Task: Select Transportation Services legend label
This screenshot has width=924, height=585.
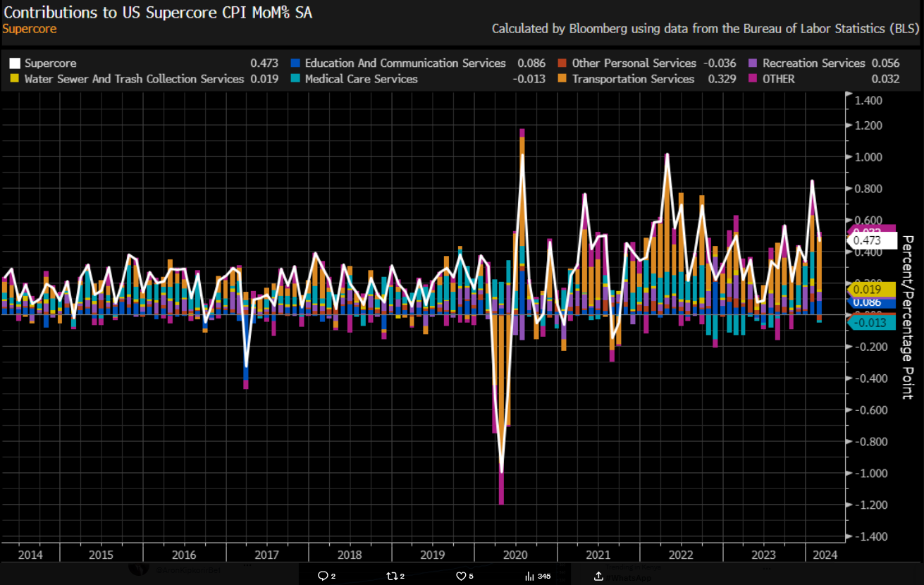Action: 633,79
